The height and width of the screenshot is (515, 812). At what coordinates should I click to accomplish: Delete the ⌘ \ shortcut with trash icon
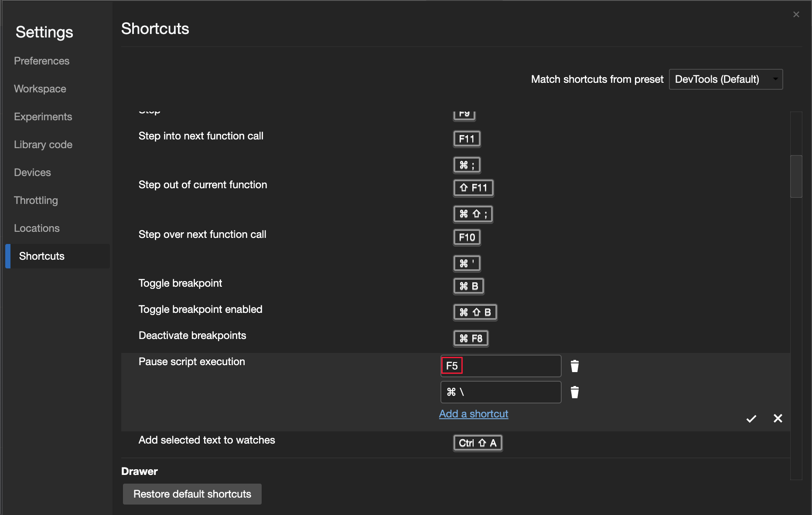[x=575, y=392]
